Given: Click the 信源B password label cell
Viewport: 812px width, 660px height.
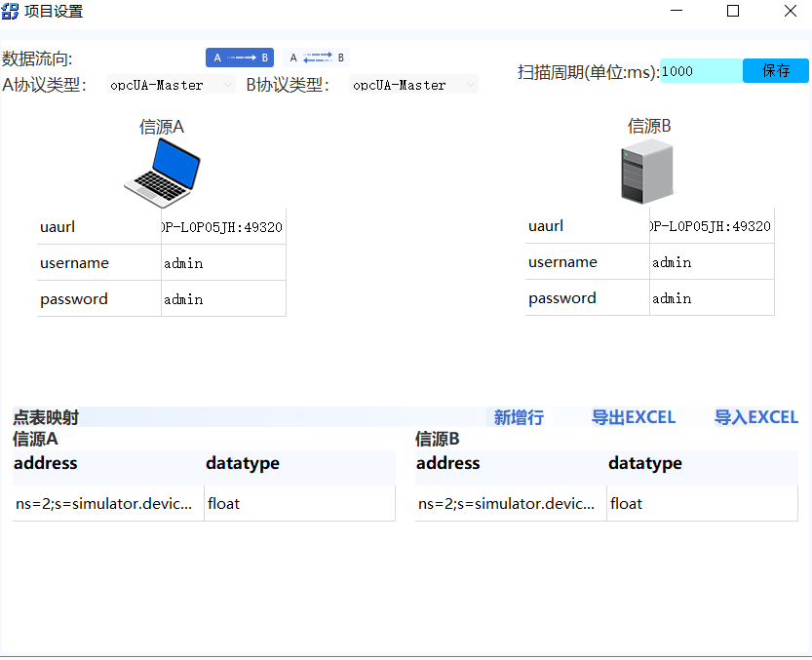Looking at the screenshot, I should [587, 298].
